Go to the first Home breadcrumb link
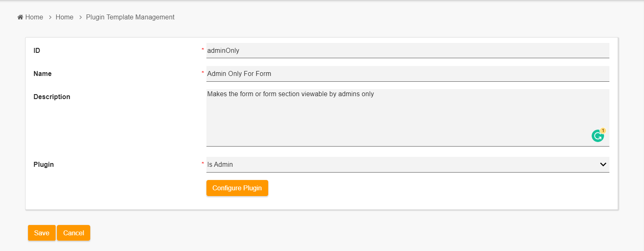 click(34, 17)
